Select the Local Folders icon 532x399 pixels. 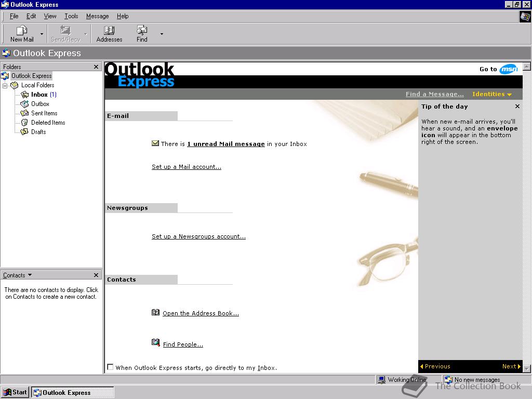pyautogui.click(x=14, y=85)
